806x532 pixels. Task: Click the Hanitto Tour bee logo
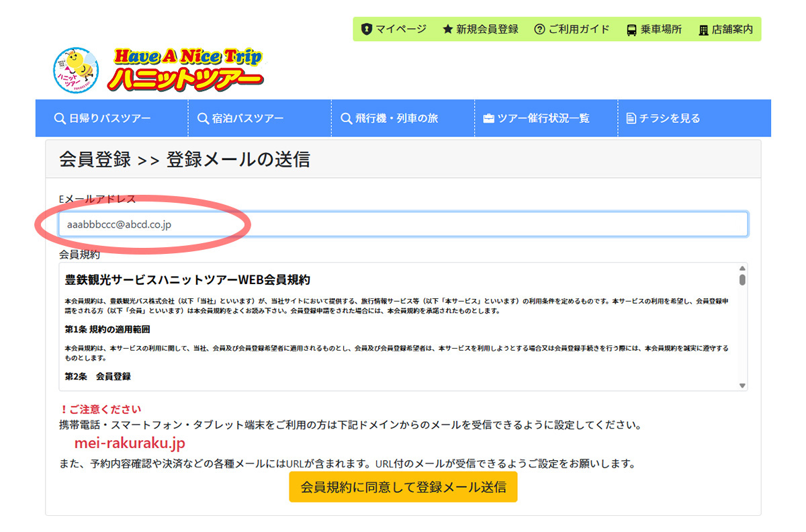(75, 69)
